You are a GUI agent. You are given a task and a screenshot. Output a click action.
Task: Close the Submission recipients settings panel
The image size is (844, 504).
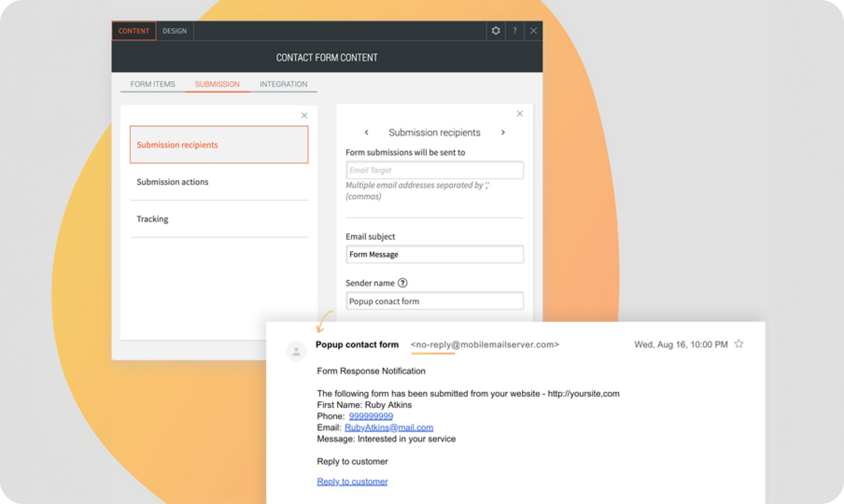(x=520, y=114)
